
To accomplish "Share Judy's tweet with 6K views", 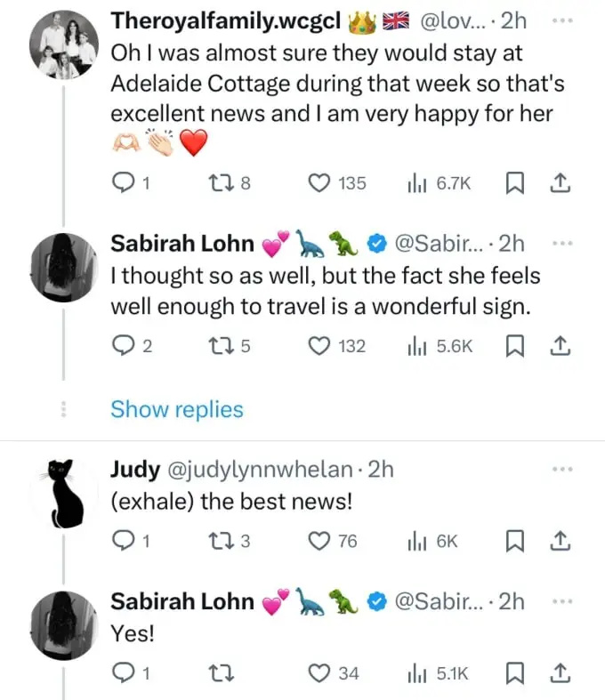I will [560, 541].
